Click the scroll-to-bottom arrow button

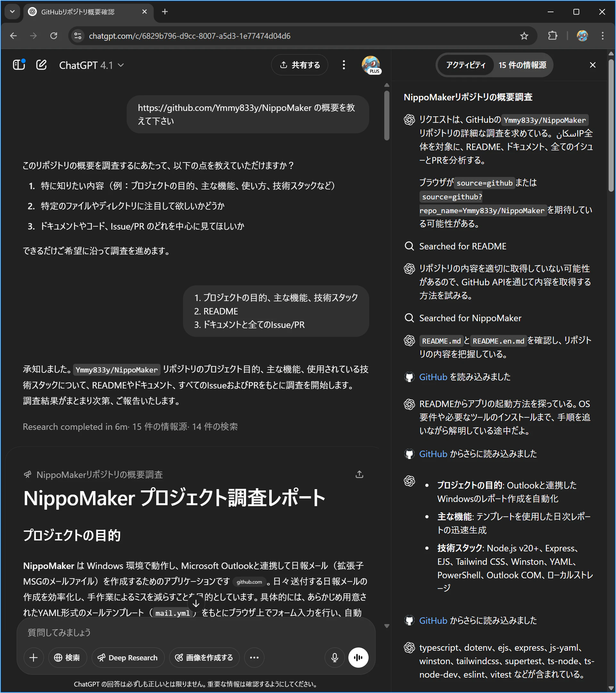[196, 604]
